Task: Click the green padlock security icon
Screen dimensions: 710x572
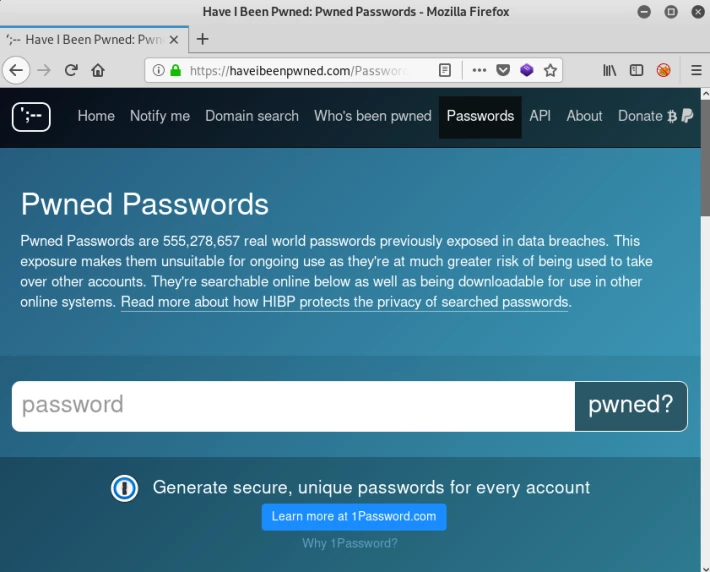Action: coord(176,70)
